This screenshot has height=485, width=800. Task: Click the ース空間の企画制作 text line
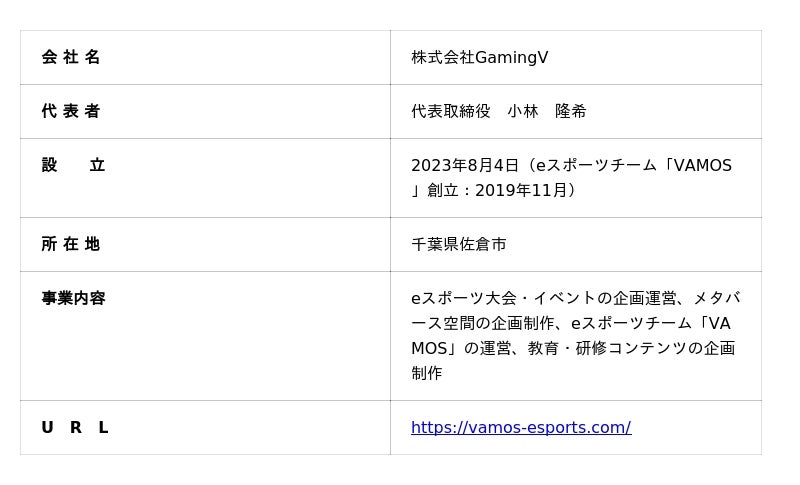483,323
